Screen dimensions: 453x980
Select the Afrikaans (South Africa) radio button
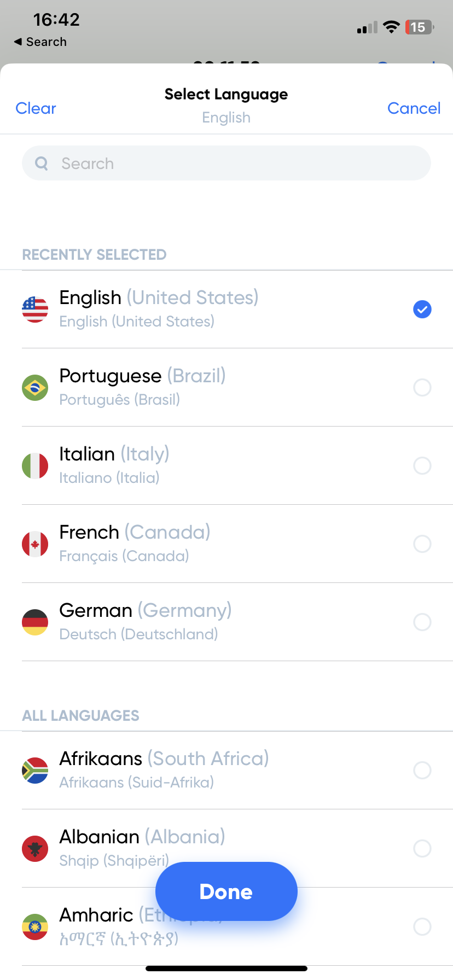(x=422, y=771)
